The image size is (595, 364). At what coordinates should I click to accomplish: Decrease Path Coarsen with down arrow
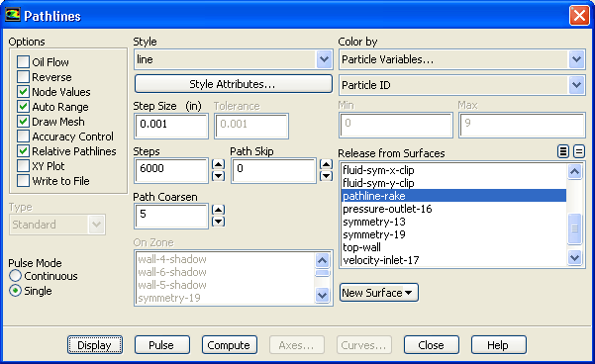(x=218, y=222)
